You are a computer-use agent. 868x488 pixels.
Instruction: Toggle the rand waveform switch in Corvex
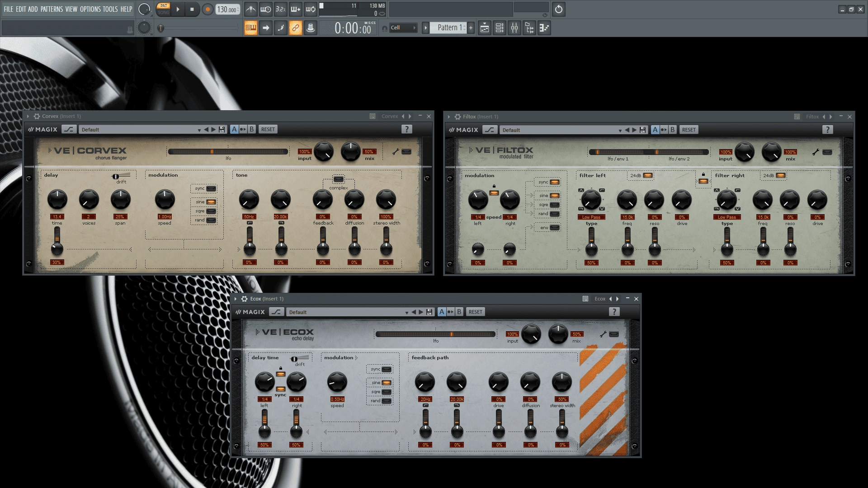(211, 220)
